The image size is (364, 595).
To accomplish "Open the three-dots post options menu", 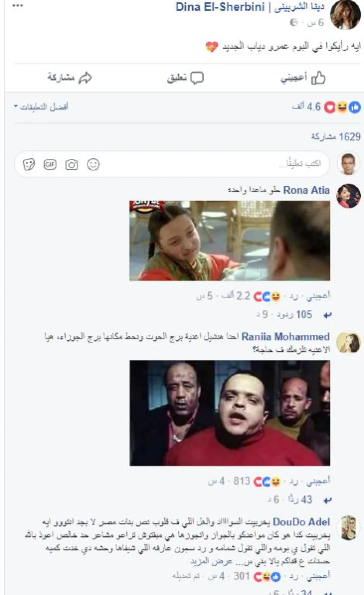I will point(18,6).
